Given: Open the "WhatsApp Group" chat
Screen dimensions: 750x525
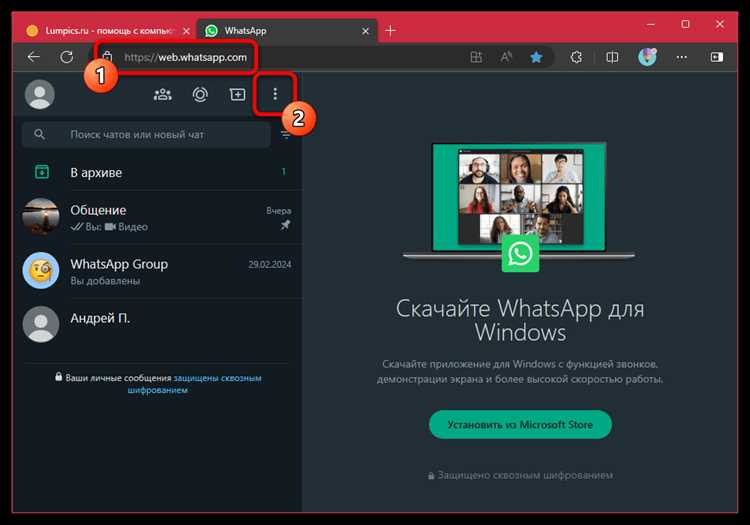Looking at the screenshot, I should (158, 271).
